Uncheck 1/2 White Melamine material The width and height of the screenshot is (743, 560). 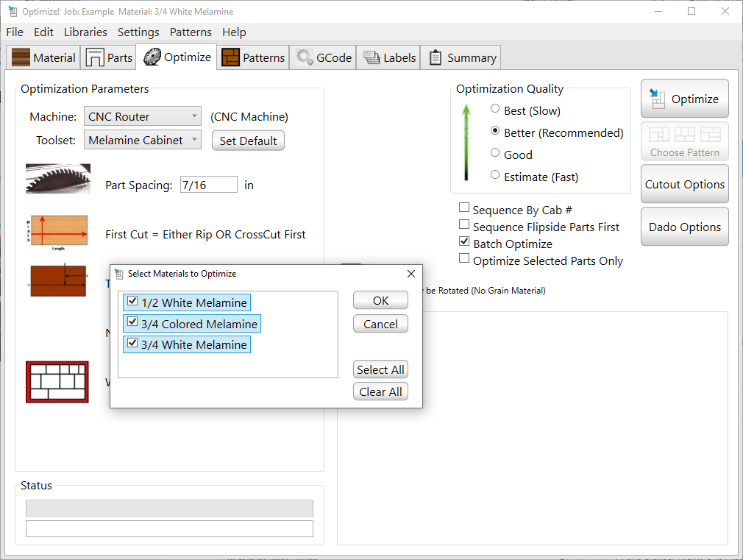pyautogui.click(x=132, y=302)
